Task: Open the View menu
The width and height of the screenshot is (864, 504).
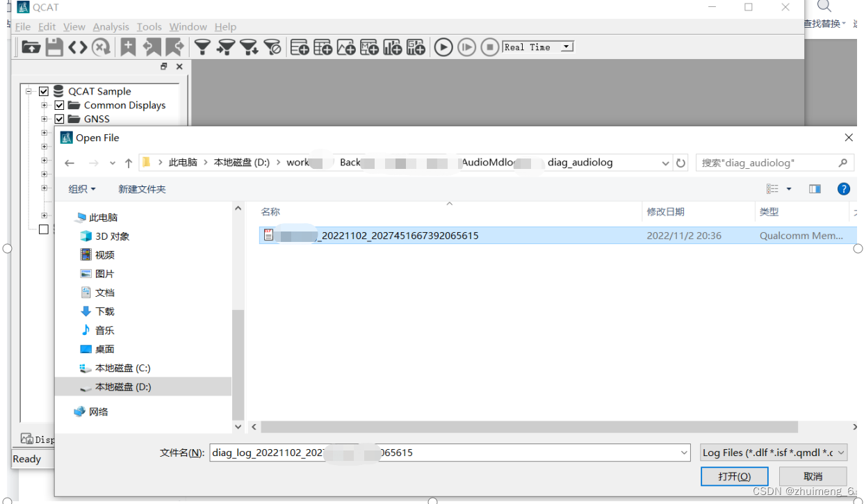Action: click(x=74, y=26)
